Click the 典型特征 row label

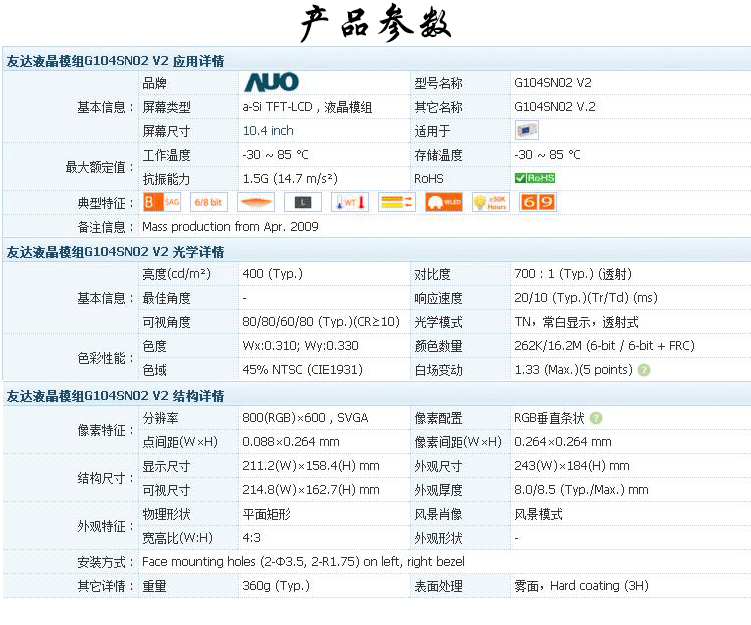coord(105,203)
